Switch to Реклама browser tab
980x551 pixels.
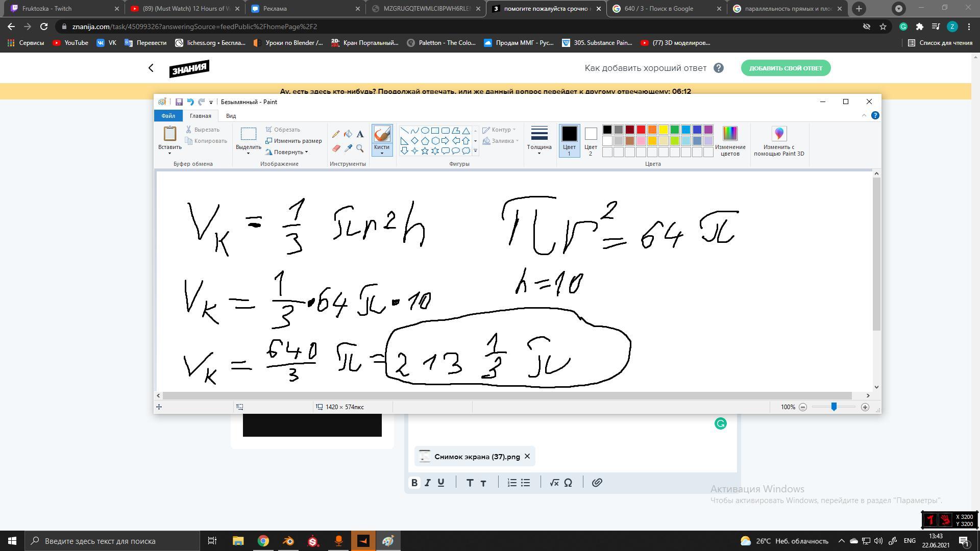click(x=304, y=9)
